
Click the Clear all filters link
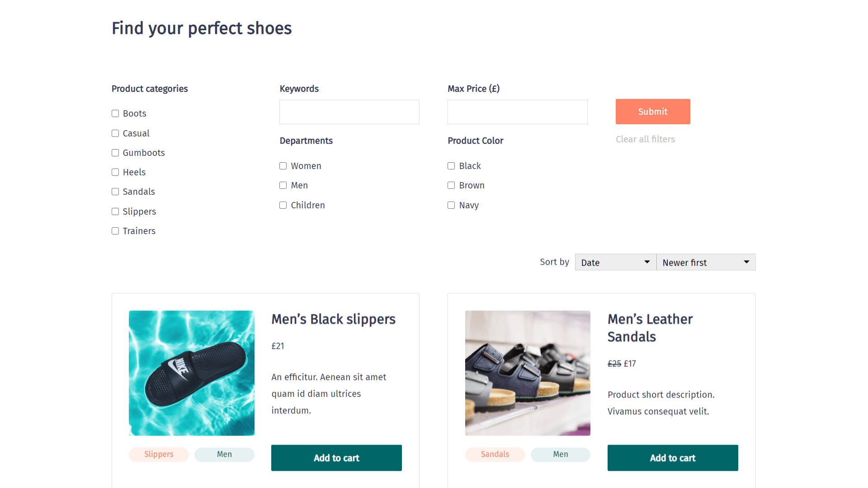click(645, 139)
